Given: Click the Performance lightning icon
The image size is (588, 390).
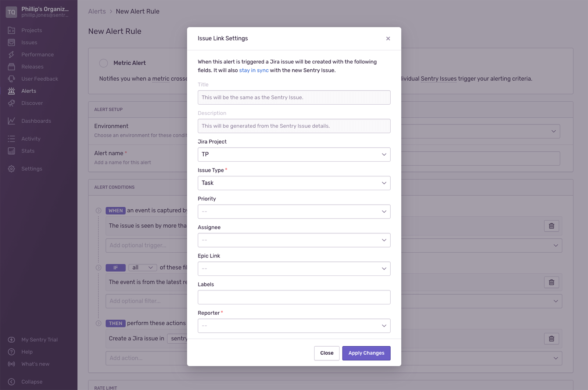Looking at the screenshot, I should click(11, 54).
